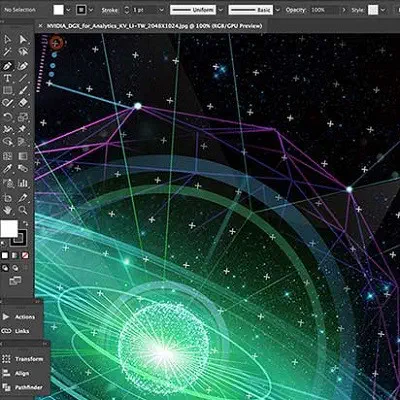Image resolution: width=400 pixels, height=400 pixels.
Task: Choose the Lasso tool
Action: (x=23, y=52)
